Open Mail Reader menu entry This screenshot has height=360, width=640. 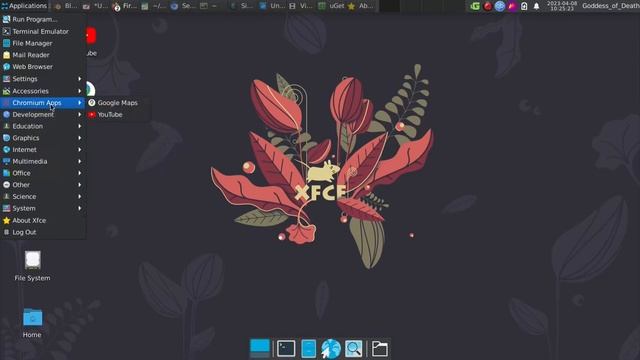pos(43,55)
